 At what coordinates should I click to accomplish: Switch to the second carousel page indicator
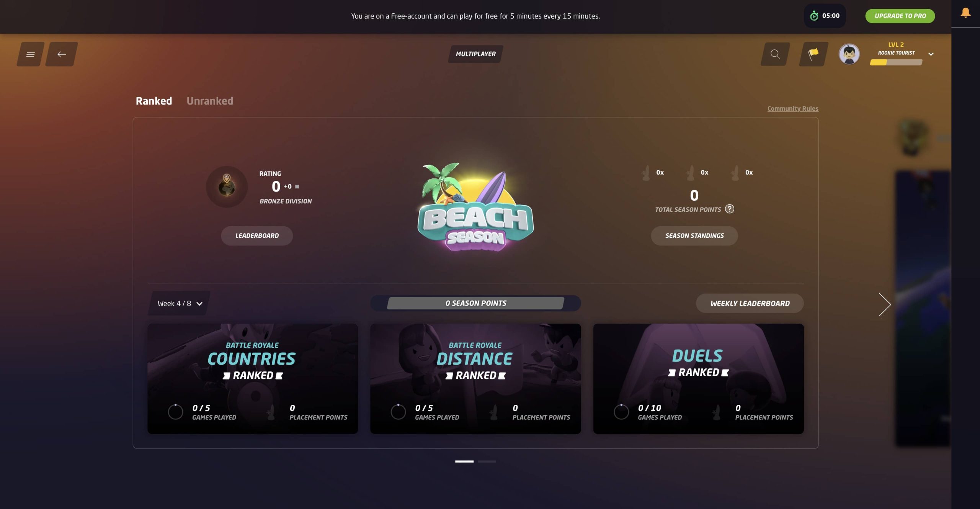click(487, 462)
